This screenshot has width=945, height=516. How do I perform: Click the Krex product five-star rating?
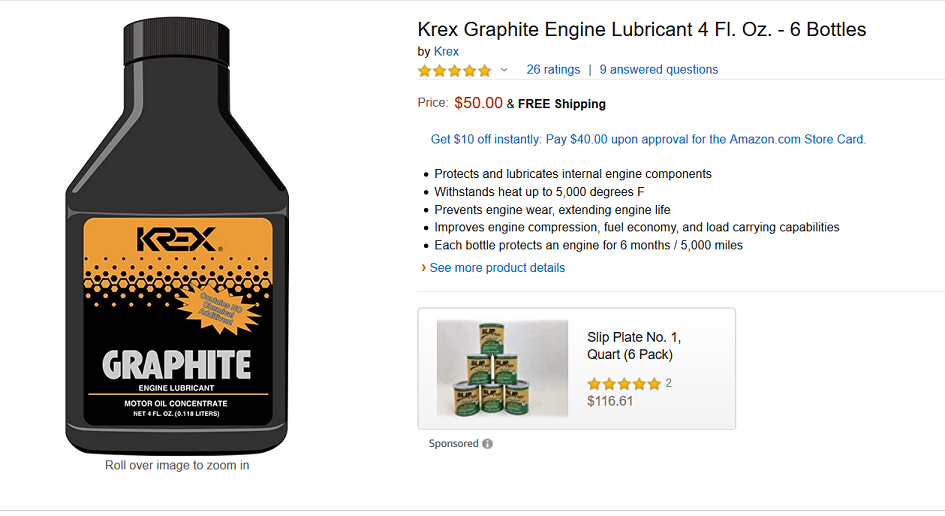point(454,70)
